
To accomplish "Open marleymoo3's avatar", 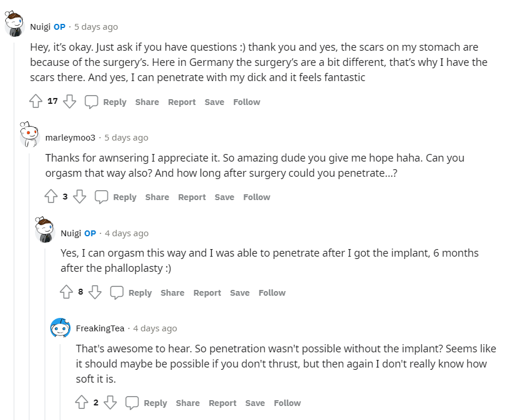I will (x=30, y=135).
